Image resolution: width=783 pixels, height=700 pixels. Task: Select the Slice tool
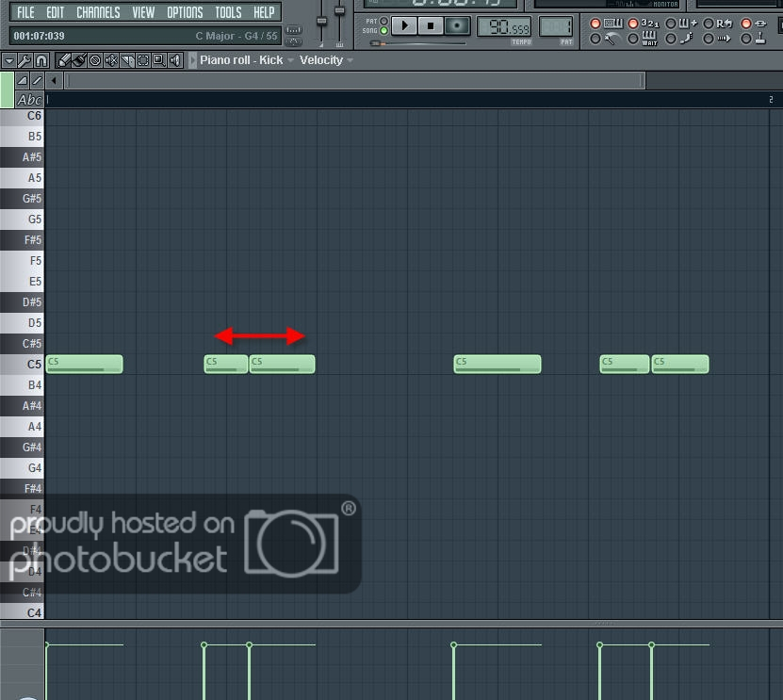(x=127, y=60)
